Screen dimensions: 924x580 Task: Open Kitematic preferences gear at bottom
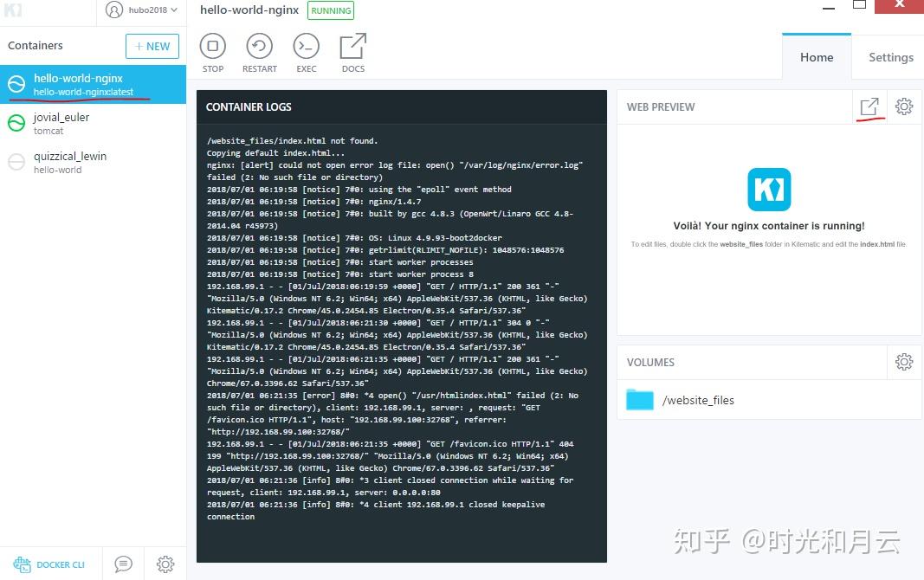[165, 564]
